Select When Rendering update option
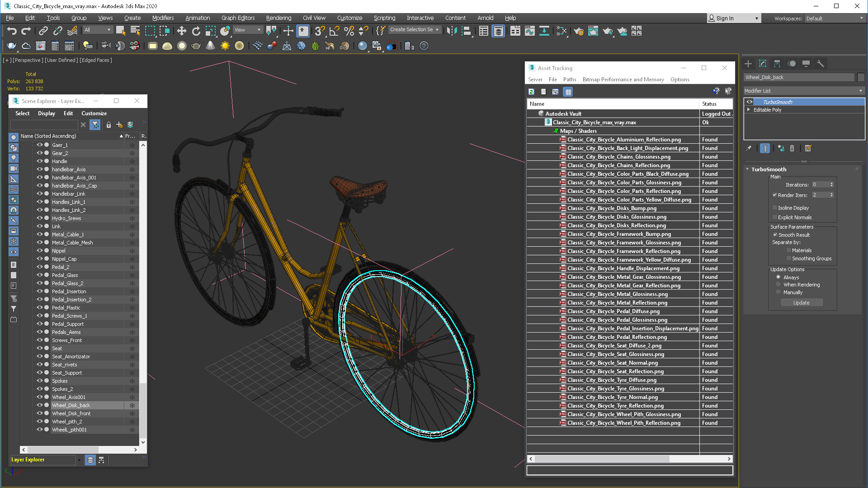Screen dimensions: 868x488 click(x=778, y=285)
